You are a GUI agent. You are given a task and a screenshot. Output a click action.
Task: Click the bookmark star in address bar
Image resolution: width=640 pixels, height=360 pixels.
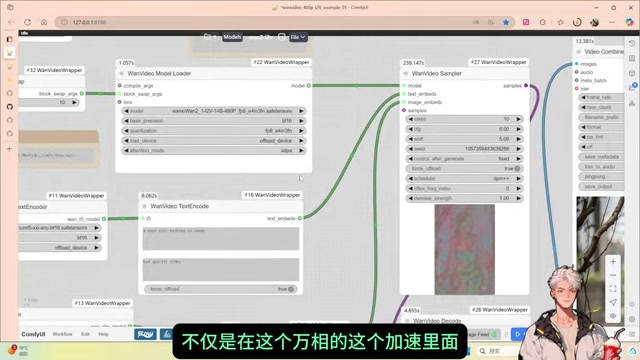coord(506,22)
